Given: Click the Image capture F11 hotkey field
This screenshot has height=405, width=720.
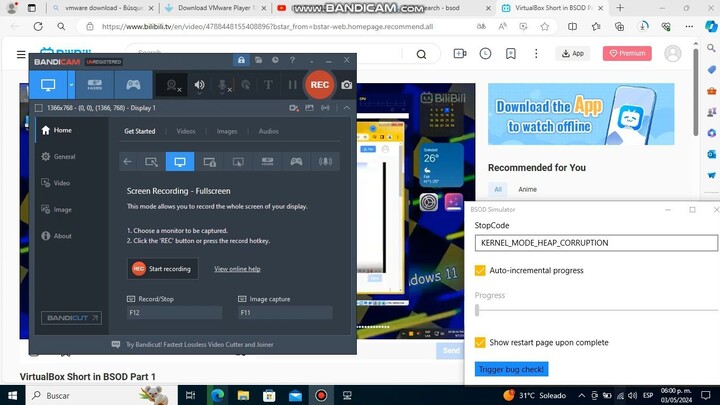Looking at the screenshot, I should (285, 313).
